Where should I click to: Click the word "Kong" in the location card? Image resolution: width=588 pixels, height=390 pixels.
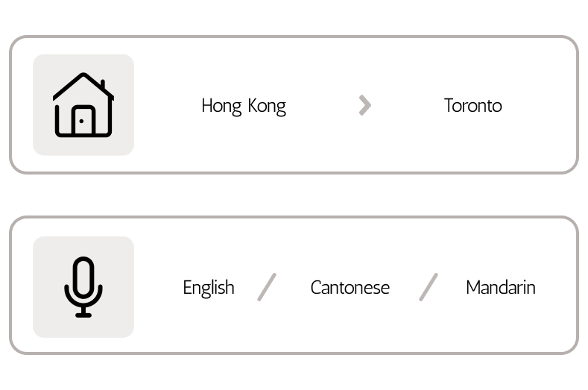point(267,105)
